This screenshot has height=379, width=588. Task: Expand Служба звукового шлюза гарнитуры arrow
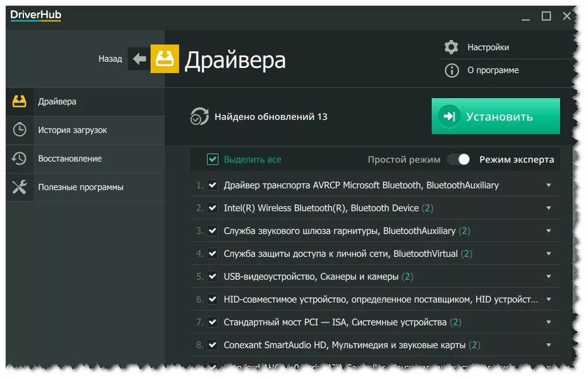549,231
